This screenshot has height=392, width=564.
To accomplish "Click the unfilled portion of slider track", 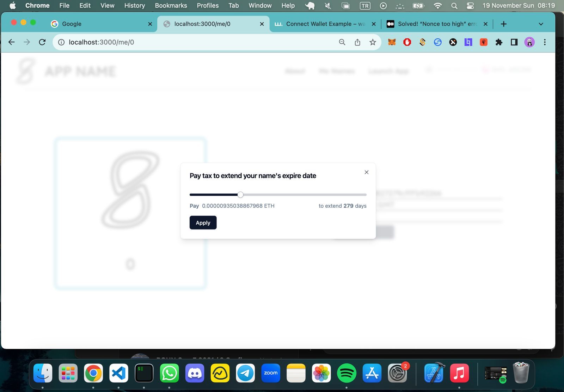I will point(305,195).
